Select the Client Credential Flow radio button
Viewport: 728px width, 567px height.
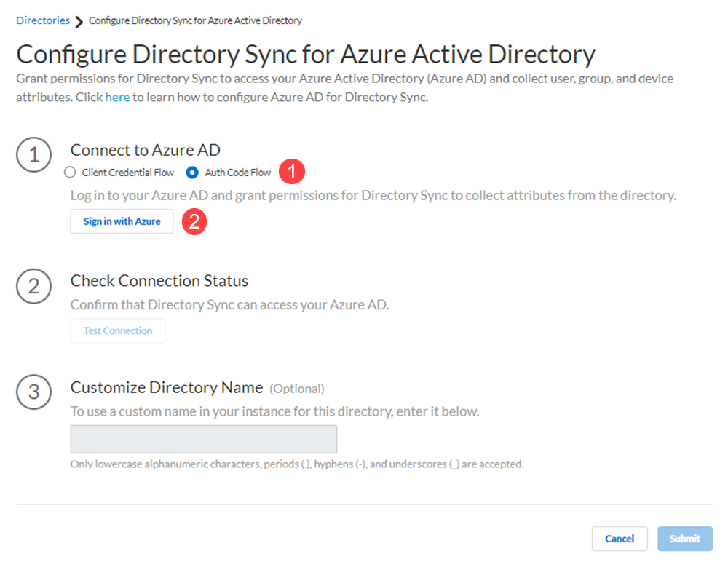pyautogui.click(x=70, y=173)
